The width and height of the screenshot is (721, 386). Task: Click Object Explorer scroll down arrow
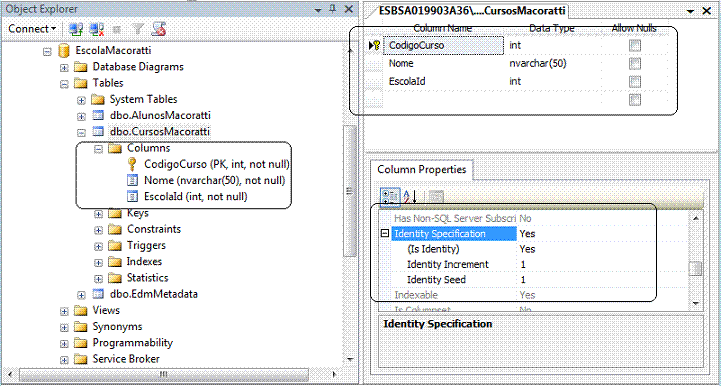click(350, 359)
